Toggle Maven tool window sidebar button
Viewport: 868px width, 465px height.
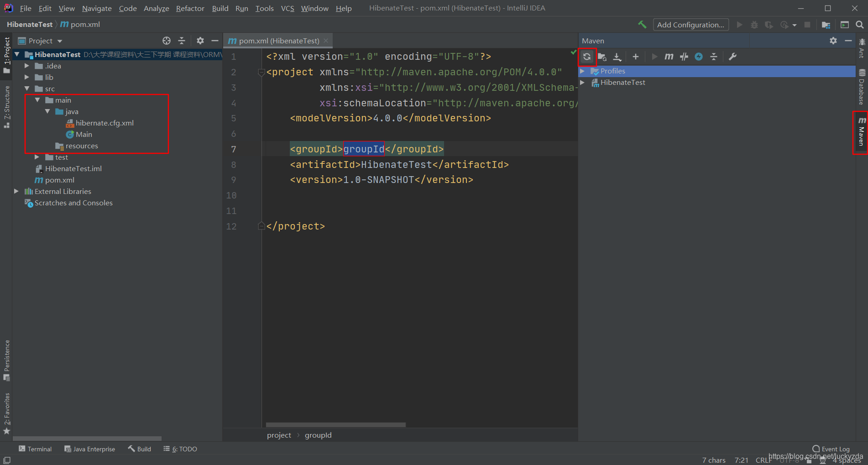coord(862,132)
